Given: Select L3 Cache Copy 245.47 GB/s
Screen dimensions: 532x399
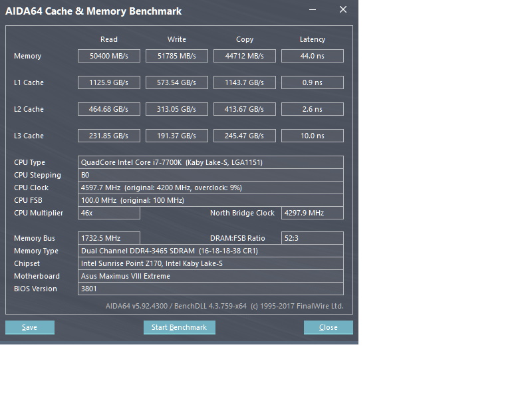Looking at the screenshot, I should [x=245, y=136].
